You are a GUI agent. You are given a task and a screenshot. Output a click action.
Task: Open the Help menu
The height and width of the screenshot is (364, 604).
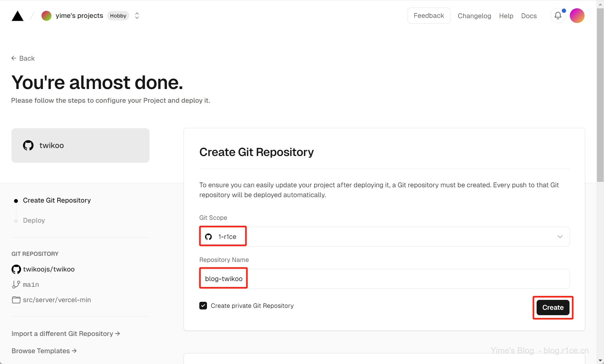click(x=506, y=16)
